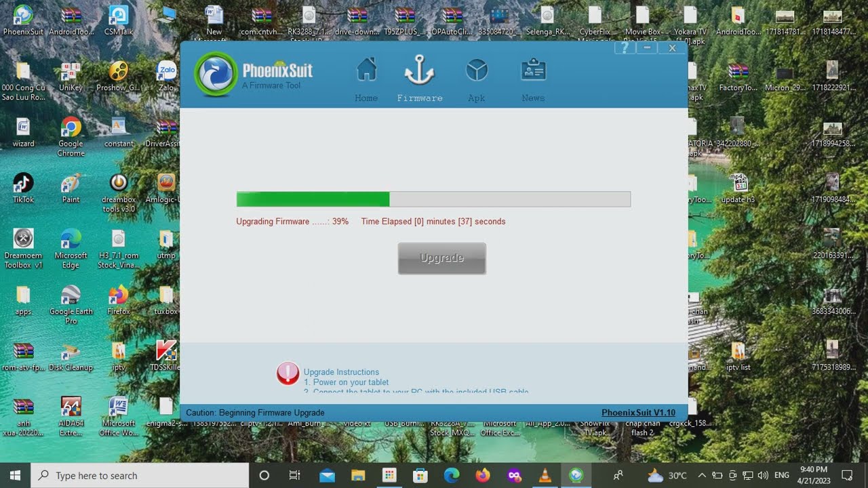Screen dimensions: 868x488
Task: Select the dreambox tools v3.0 icon
Action: [119, 193]
